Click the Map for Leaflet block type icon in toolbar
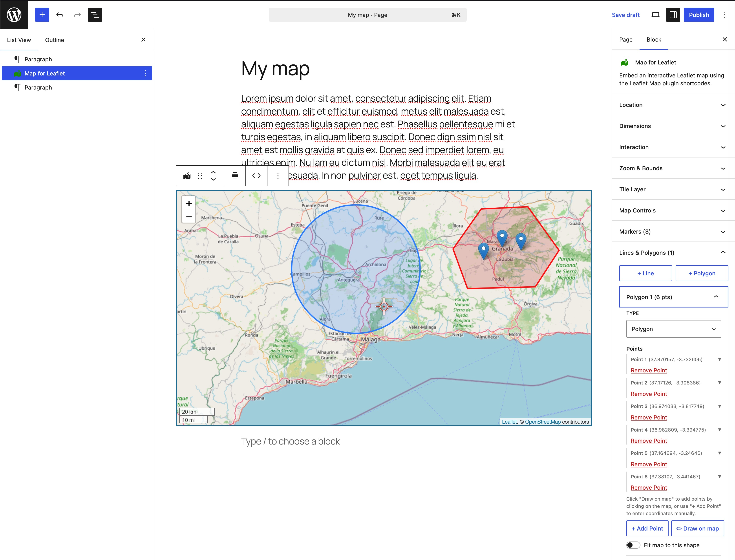This screenshot has height=560, width=735. point(187,176)
